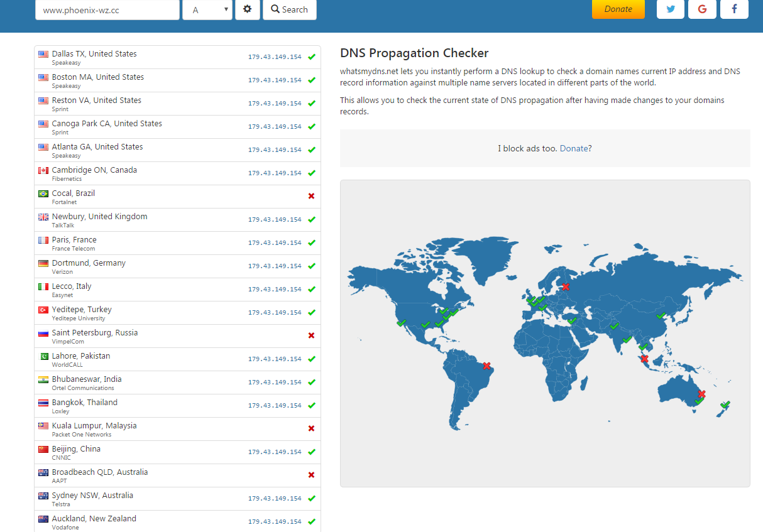Screen dimensions: 763x532
Task: Click the red X marker on Malaysia map
Action: (x=644, y=359)
